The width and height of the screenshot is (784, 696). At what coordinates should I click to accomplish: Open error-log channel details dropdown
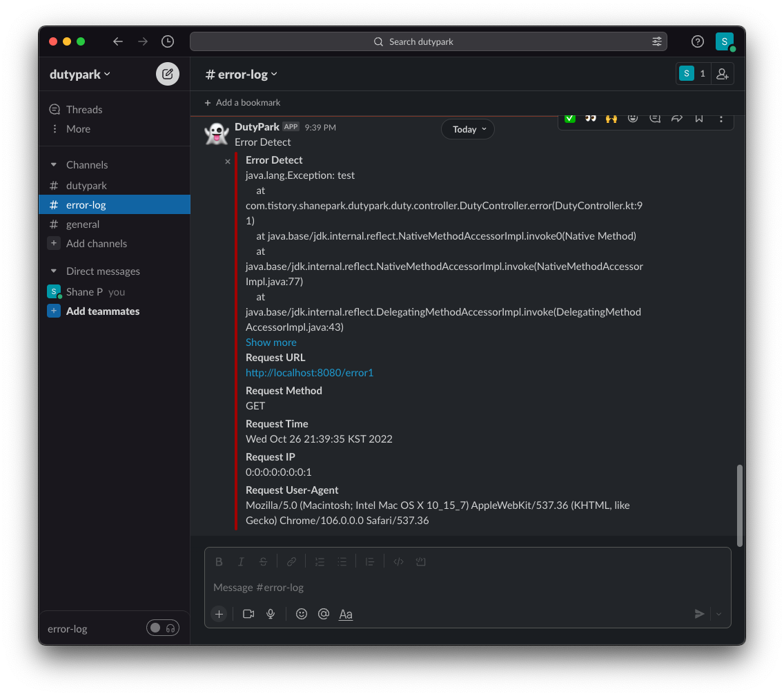(x=241, y=75)
